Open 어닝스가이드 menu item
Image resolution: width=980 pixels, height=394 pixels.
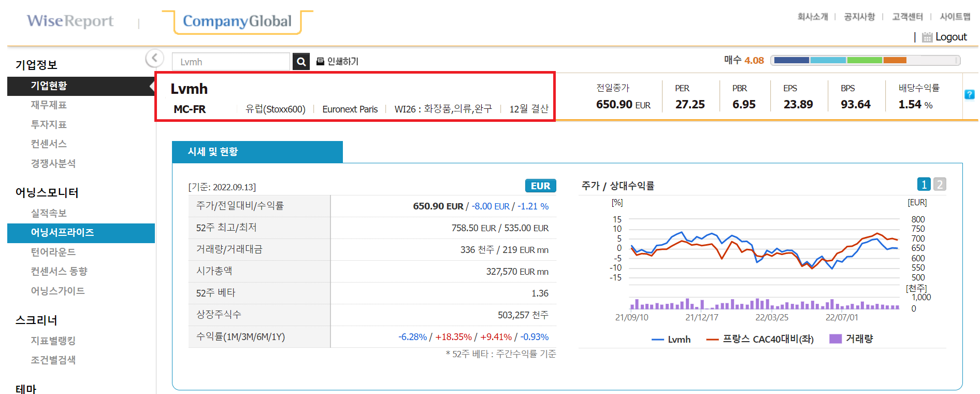tap(57, 291)
